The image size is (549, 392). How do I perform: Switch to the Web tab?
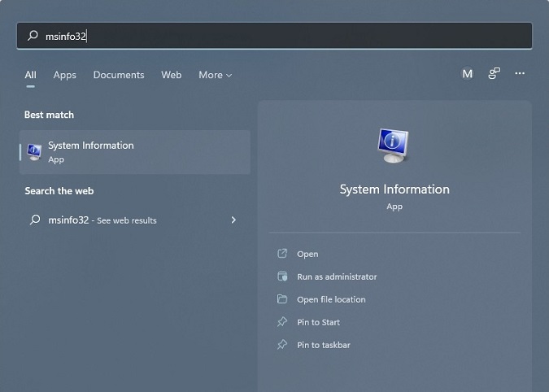(x=172, y=75)
